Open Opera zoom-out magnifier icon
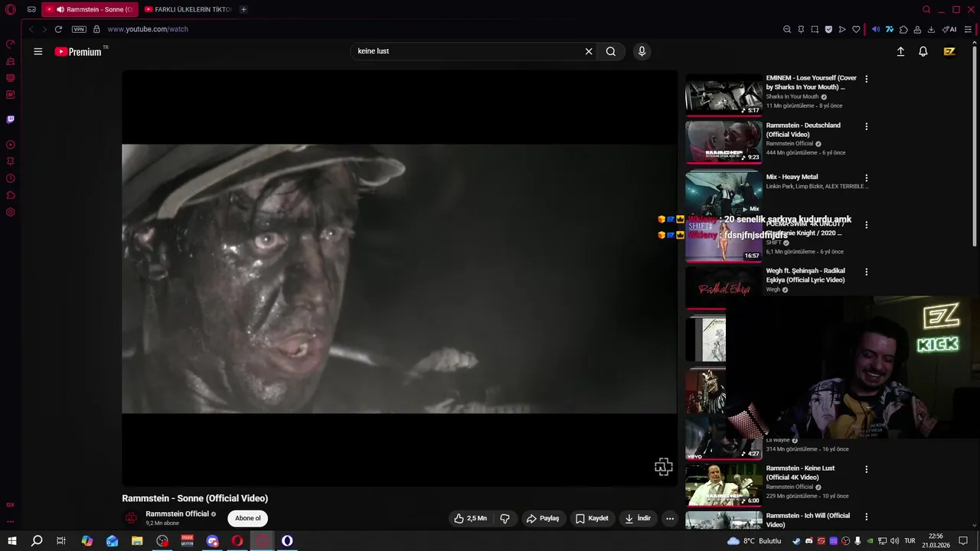980x551 pixels. (787, 29)
